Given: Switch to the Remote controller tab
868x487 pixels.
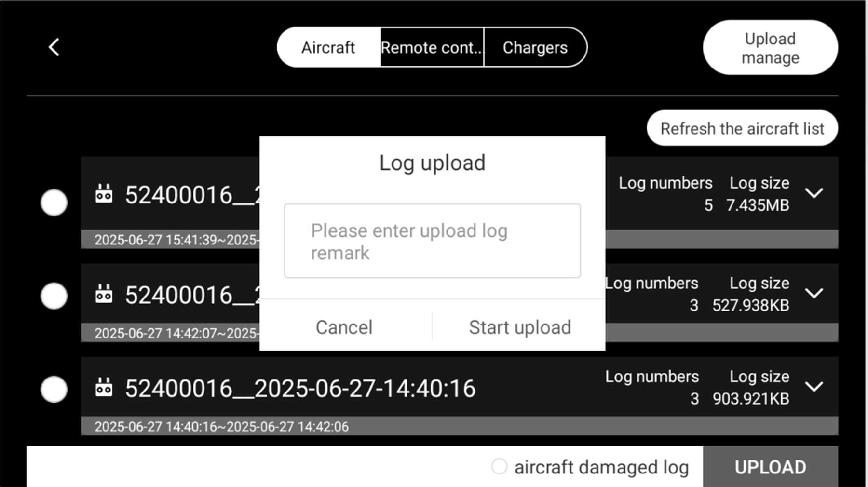Looking at the screenshot, I should coord(432,47).
